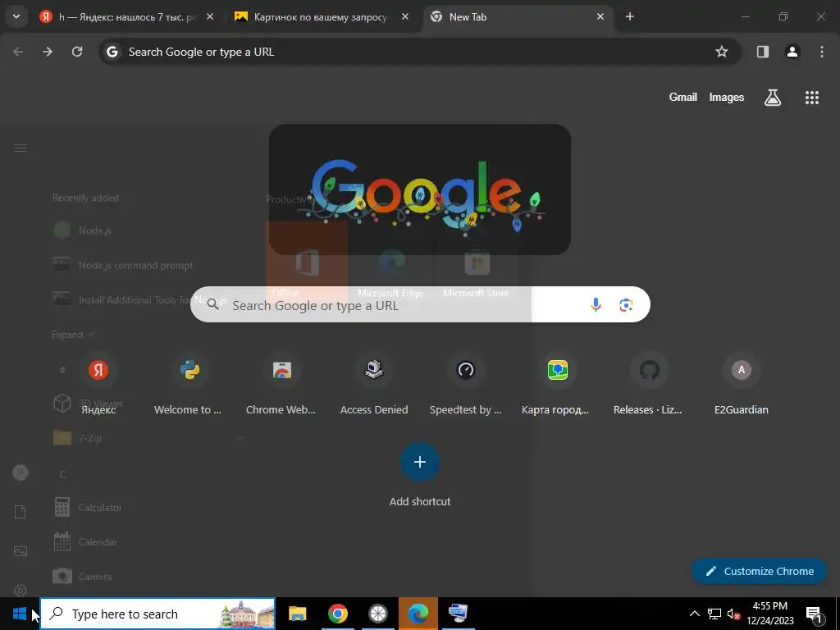Reload the current page

click(77, 52)
